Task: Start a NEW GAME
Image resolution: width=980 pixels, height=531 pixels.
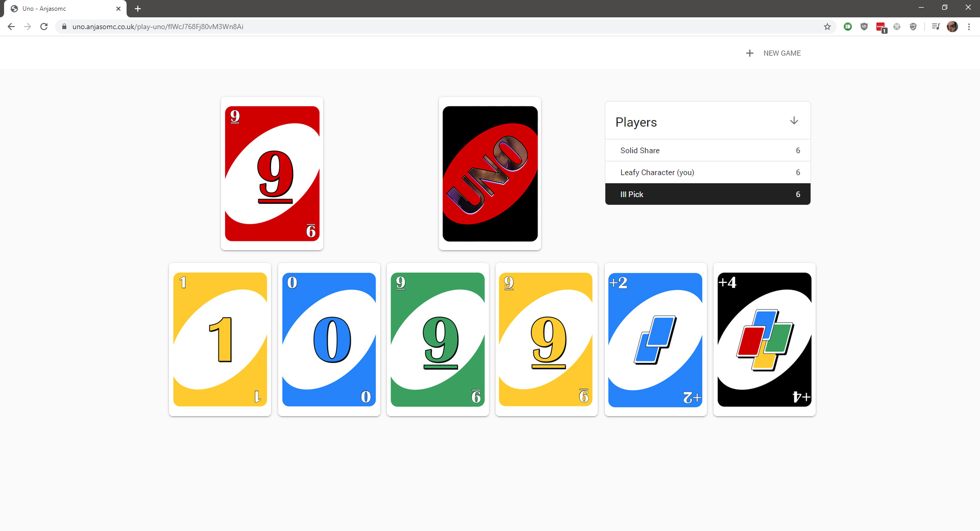Action: point(773,53)
